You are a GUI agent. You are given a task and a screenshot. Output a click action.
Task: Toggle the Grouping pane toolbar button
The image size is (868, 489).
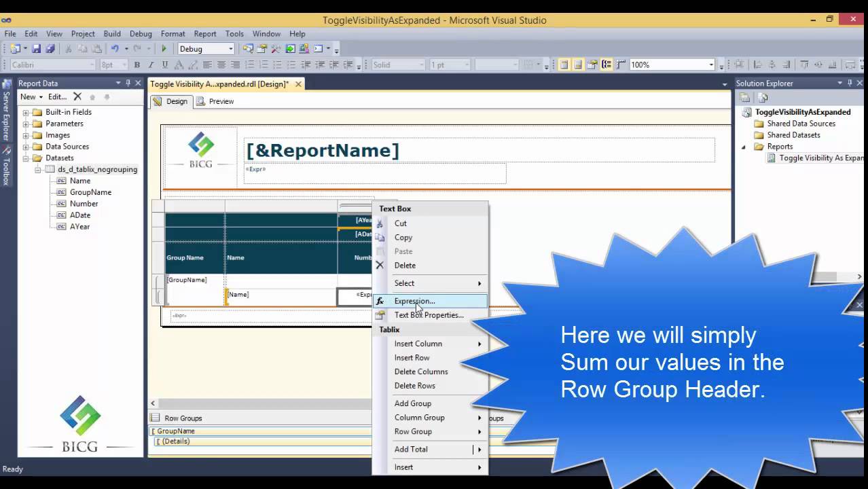[607, 65]
